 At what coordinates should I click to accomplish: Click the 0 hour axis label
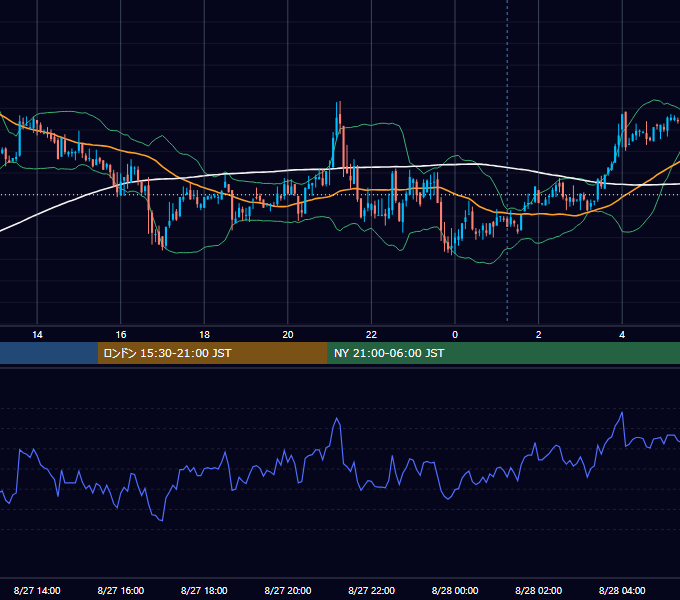click(x=455, y=335)
